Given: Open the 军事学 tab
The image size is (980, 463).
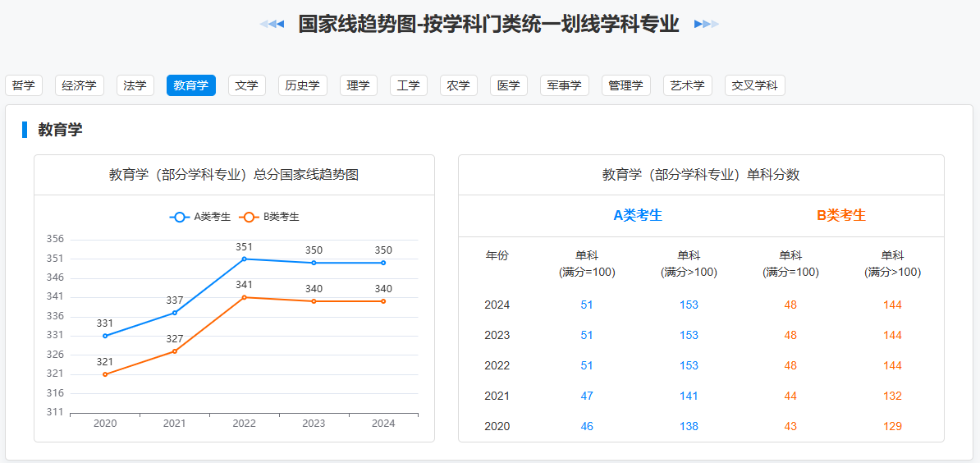Looking at the screenshot, I should (564, 85).
